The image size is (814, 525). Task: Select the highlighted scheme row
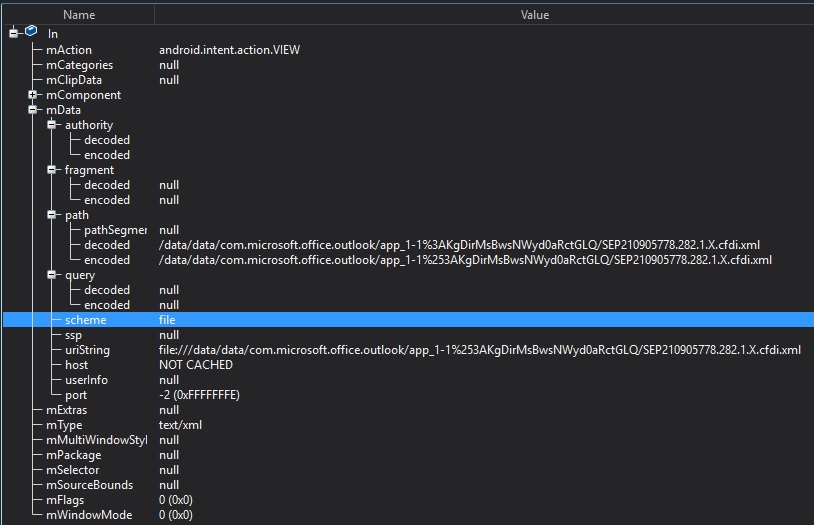click(x=85, y=320)
